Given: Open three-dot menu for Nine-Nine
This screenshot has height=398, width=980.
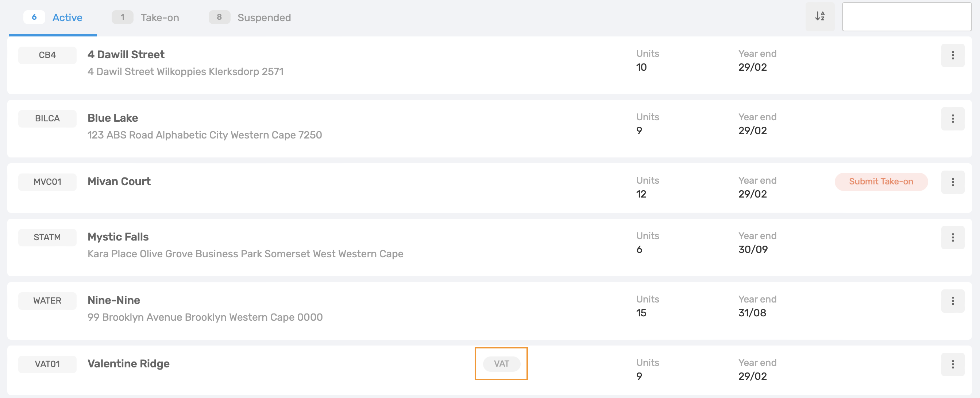Looking at the screenshot, I should point(952,301).
